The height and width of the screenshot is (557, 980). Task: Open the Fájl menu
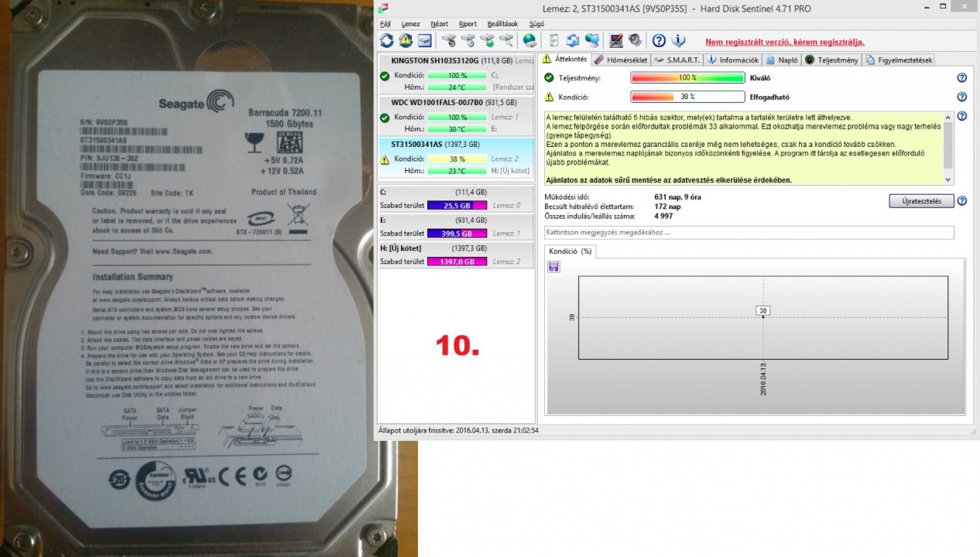[385, 24]
